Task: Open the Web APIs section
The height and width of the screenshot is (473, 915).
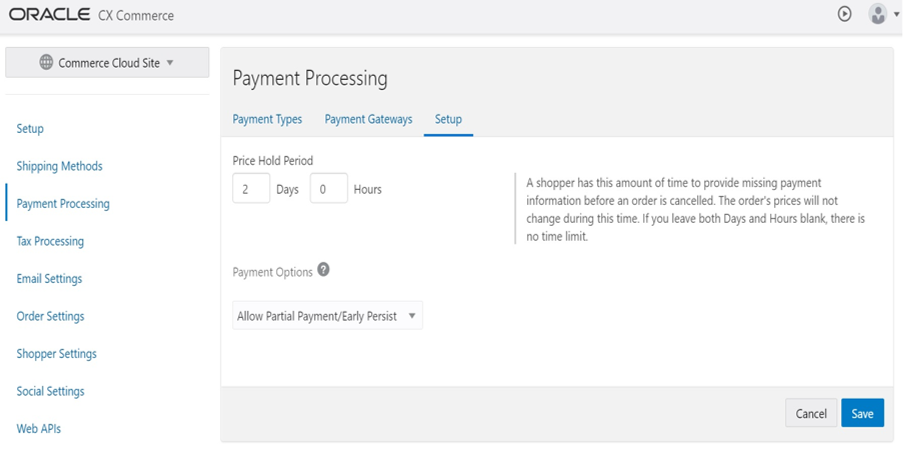Action: tap(39, 429)
